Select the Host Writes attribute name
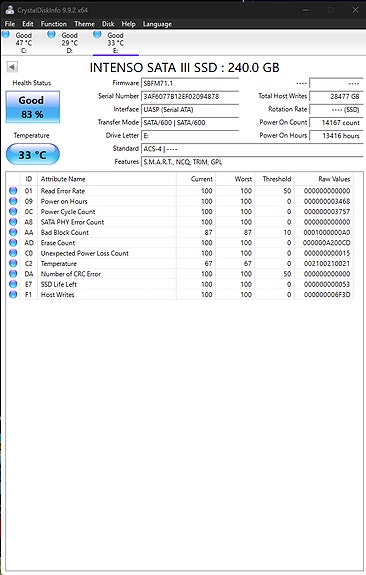Screen dimensions: 366x575 (x=57, y=294)
